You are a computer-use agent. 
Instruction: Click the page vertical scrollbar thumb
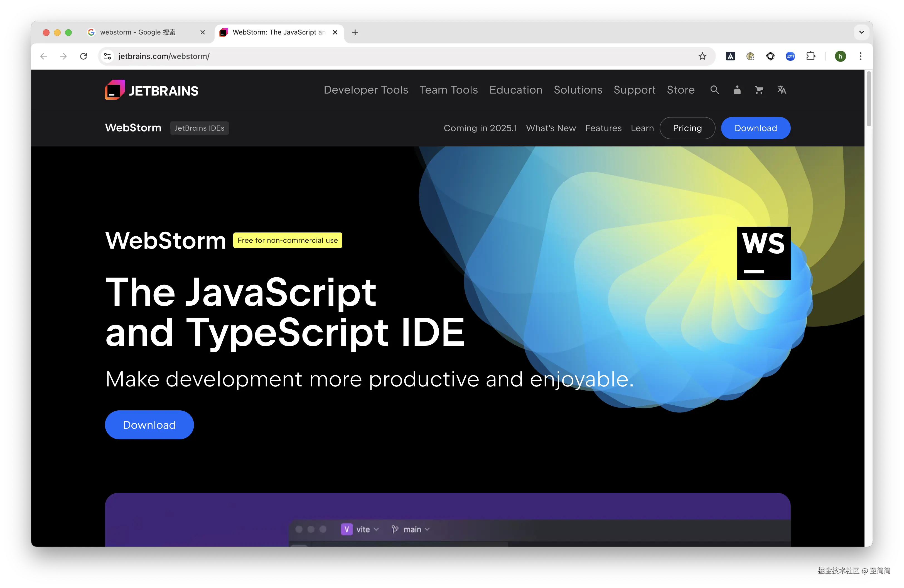click(x=868, y=99)
